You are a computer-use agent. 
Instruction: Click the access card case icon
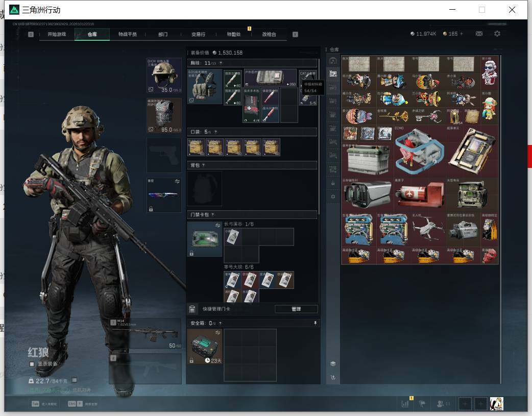205,239
